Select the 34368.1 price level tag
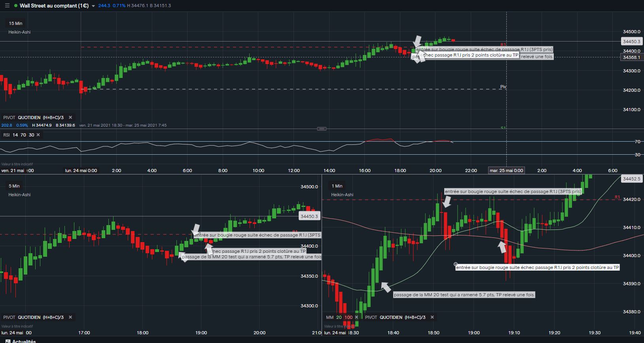 coord(631,57)
